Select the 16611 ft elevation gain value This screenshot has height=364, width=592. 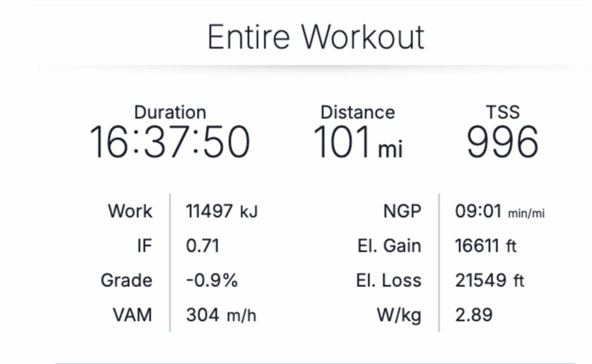pos(486,246)
